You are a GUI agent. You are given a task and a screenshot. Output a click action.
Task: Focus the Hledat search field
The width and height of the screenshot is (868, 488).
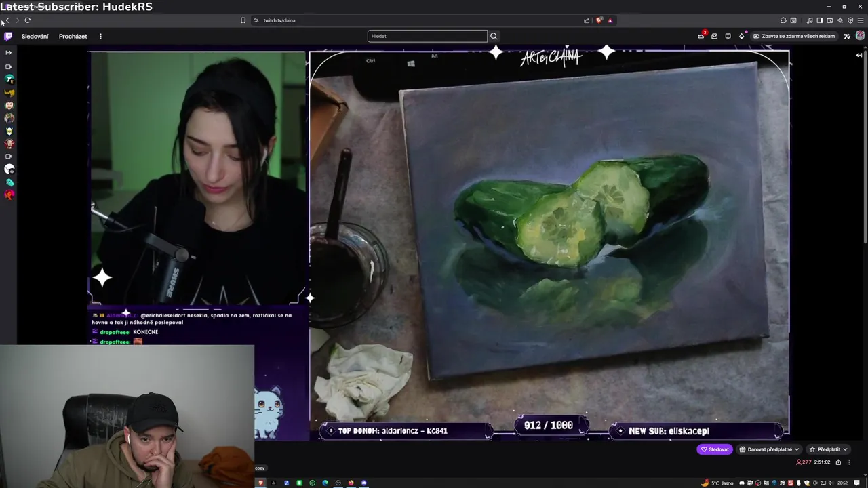point(427,36)
